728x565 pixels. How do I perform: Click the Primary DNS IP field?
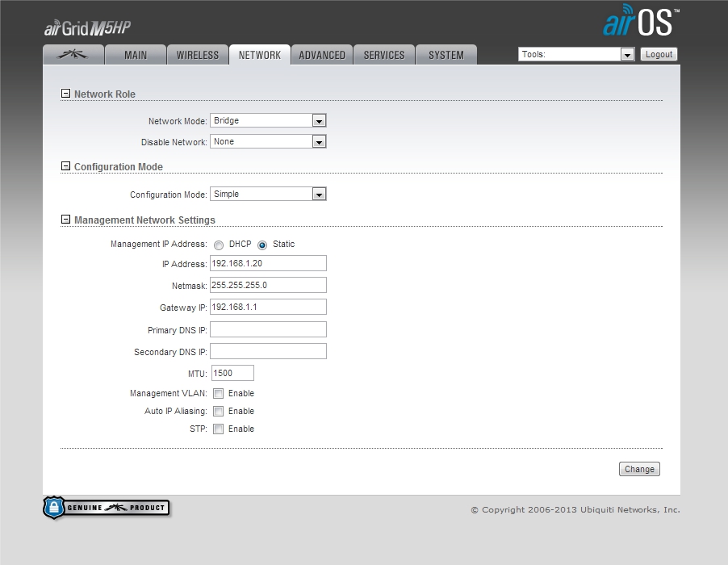pyautogui.click(x=268, y=329)
